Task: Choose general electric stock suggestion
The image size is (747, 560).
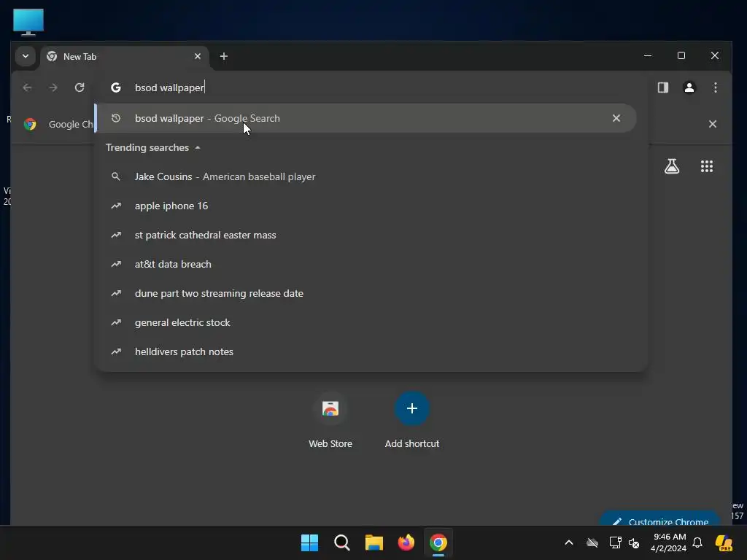Action: coord(371,322)
